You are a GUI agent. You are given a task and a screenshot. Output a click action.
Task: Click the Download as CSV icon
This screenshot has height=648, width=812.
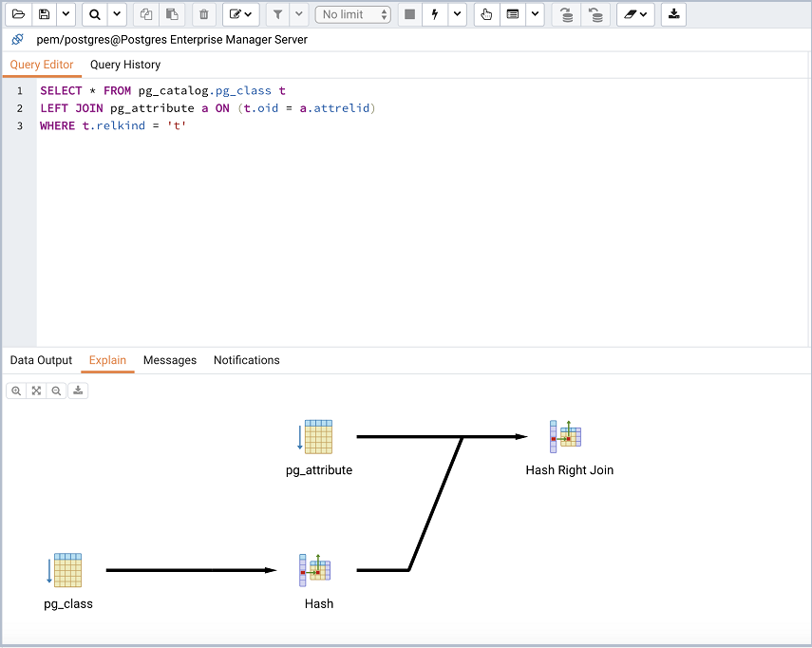pos(673,14)
